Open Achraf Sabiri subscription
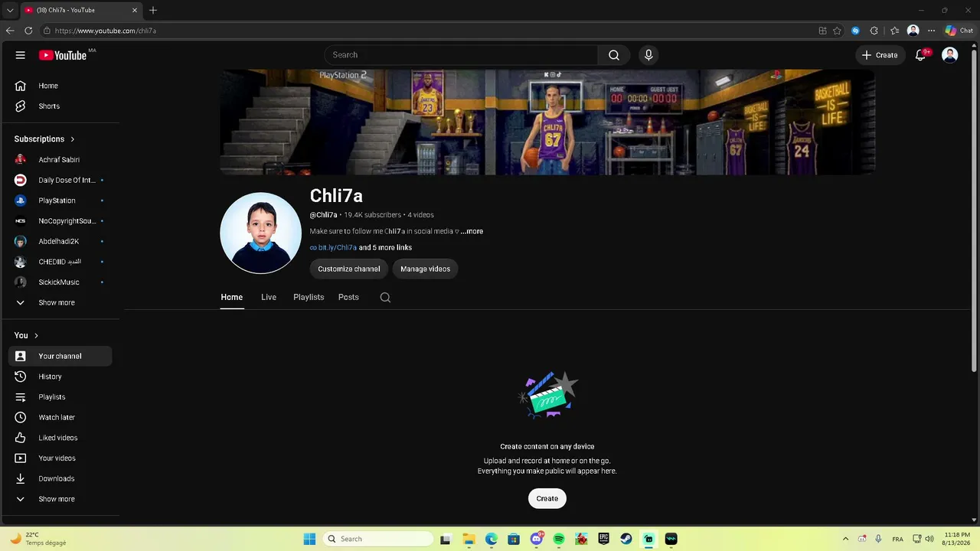Screen dimensions: 980x551 click(60, 160)
